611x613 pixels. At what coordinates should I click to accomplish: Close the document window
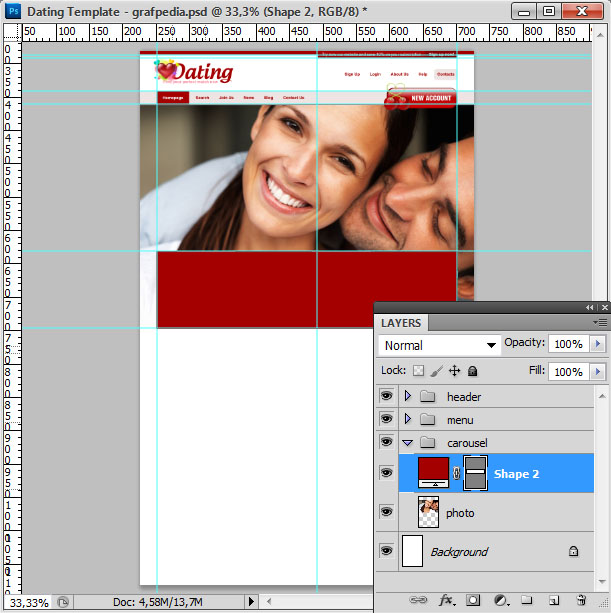tap(582, 11)
